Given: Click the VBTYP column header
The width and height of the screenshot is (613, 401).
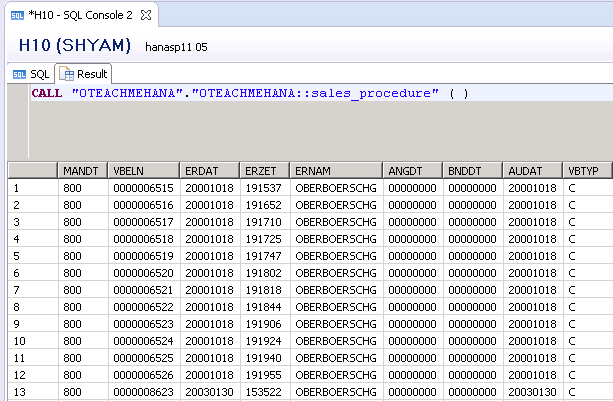Looking at the screenshot, I should tap(587, 171).
